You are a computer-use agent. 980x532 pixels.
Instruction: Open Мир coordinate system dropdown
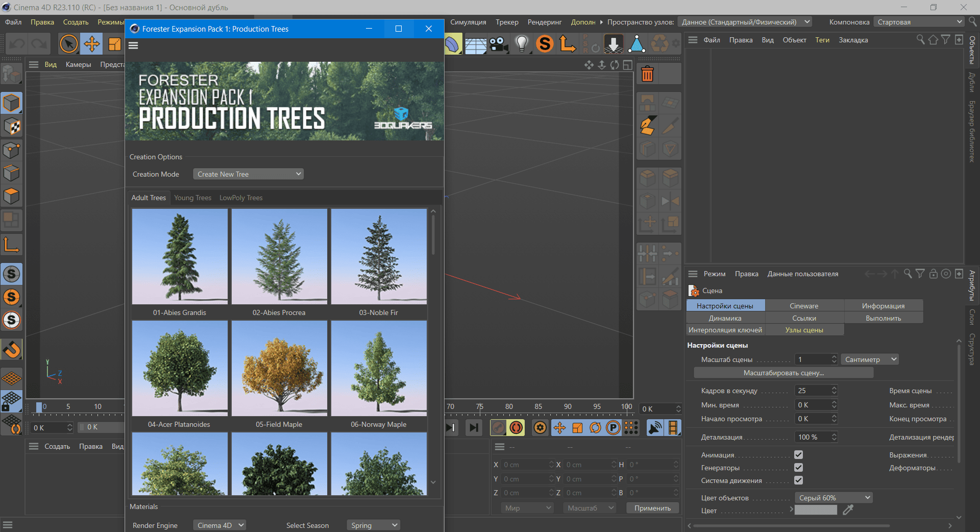(527, 508)
